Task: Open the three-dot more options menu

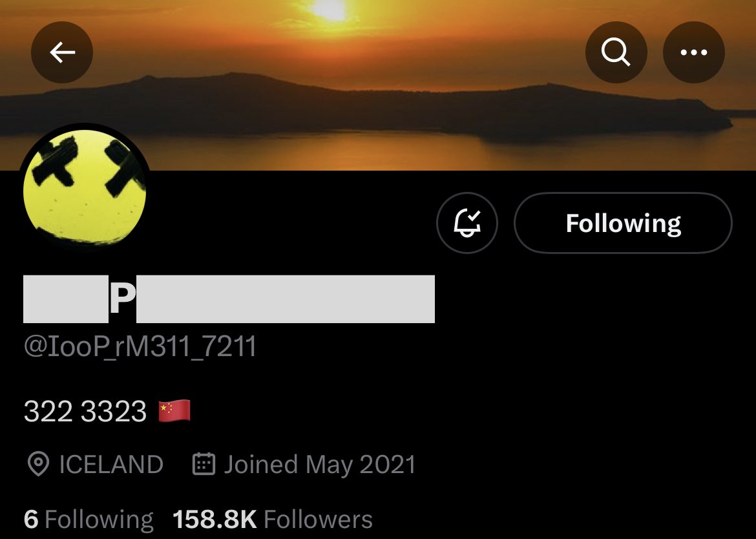Action: 694,52
